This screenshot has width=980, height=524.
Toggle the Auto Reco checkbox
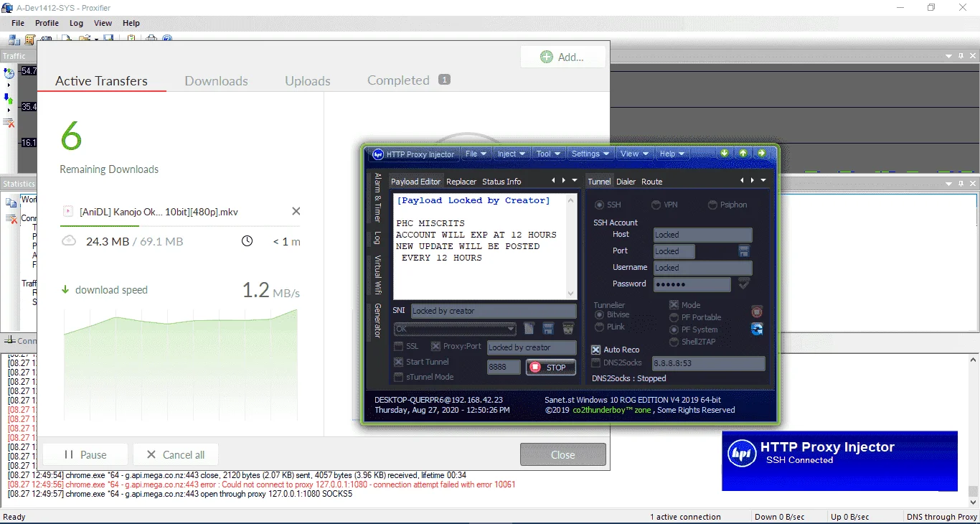(x=595, y=350)
